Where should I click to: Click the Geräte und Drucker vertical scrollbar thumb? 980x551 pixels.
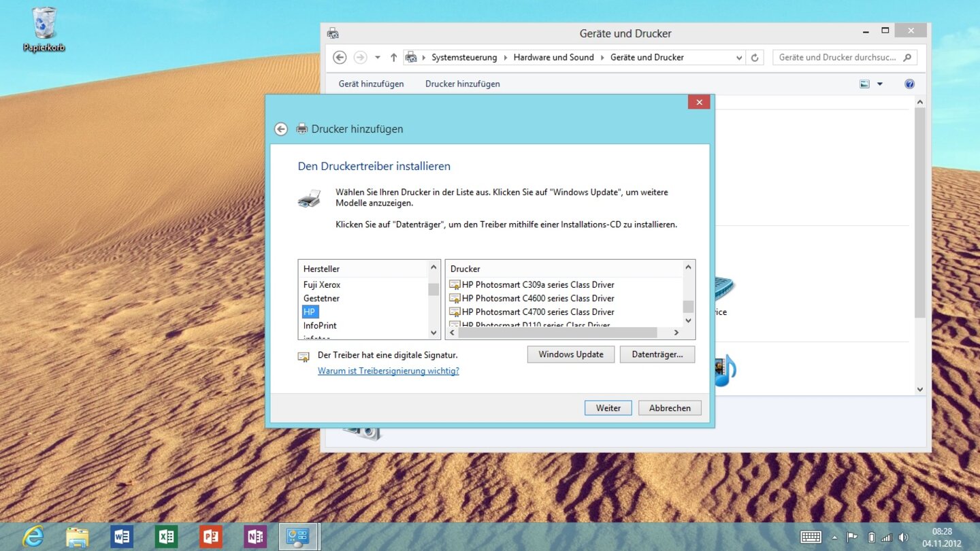click(920, 212)
